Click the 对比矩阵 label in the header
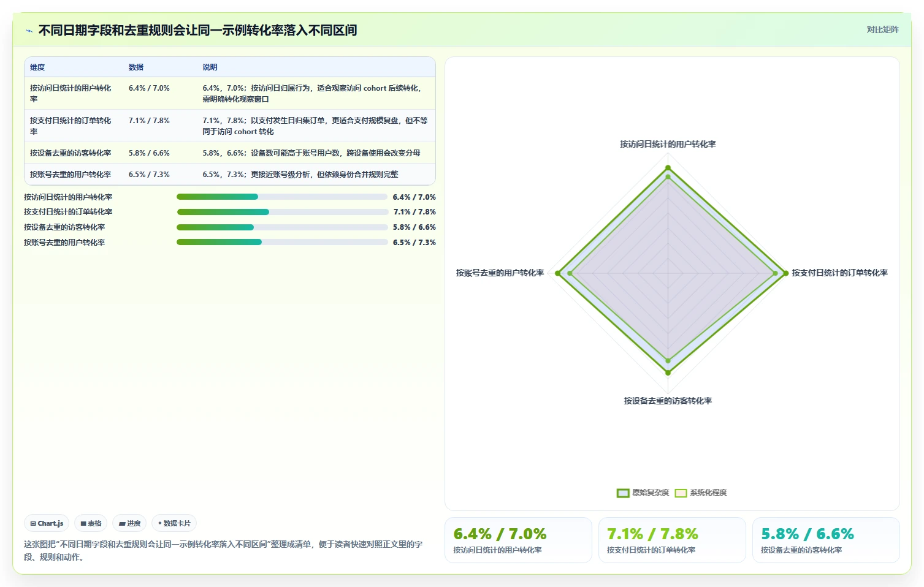The width and height of the screenshot is (924, 587). 882,29
